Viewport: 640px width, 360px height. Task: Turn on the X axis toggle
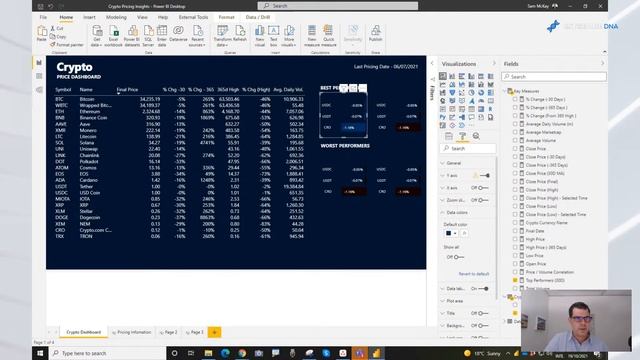click(483, 188)
